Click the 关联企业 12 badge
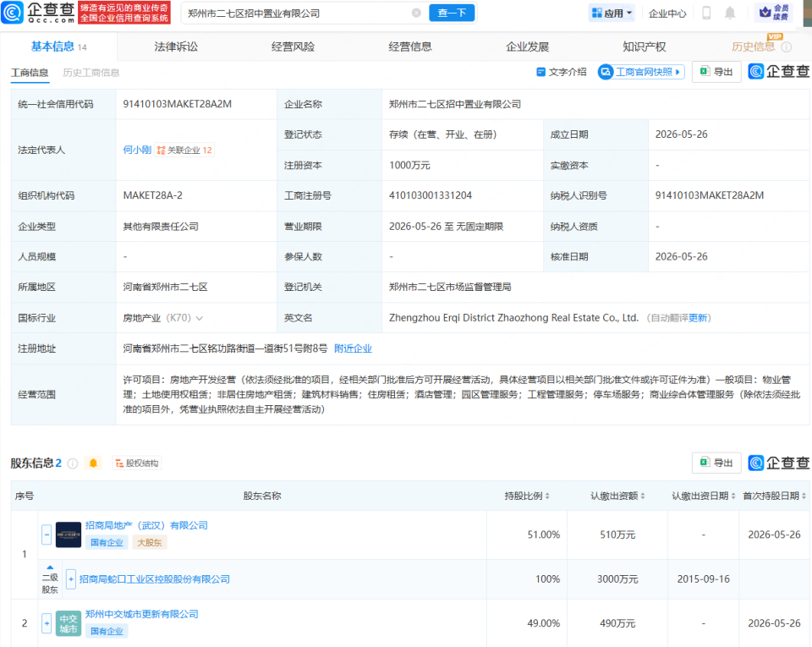The width and height of the screenshot is (812, 647). tap(184, 150)
